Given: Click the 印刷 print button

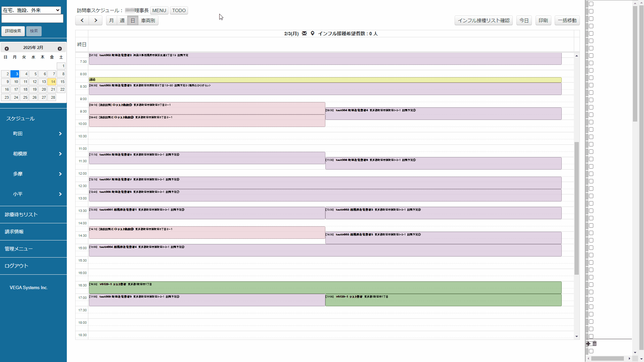Looking at the screenshot, I should point(543,20).
